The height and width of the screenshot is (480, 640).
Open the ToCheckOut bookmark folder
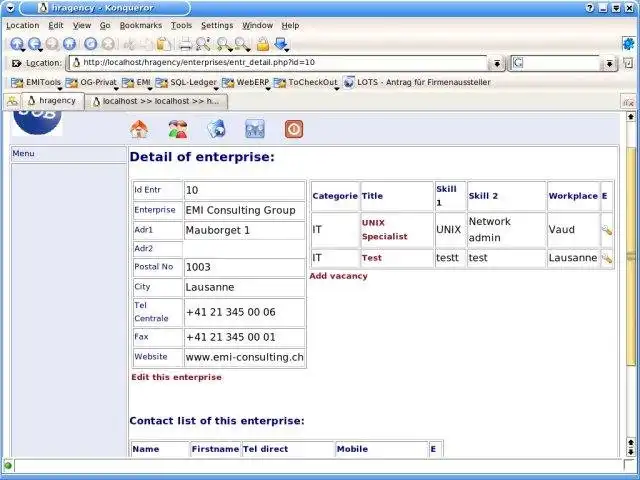306,82
